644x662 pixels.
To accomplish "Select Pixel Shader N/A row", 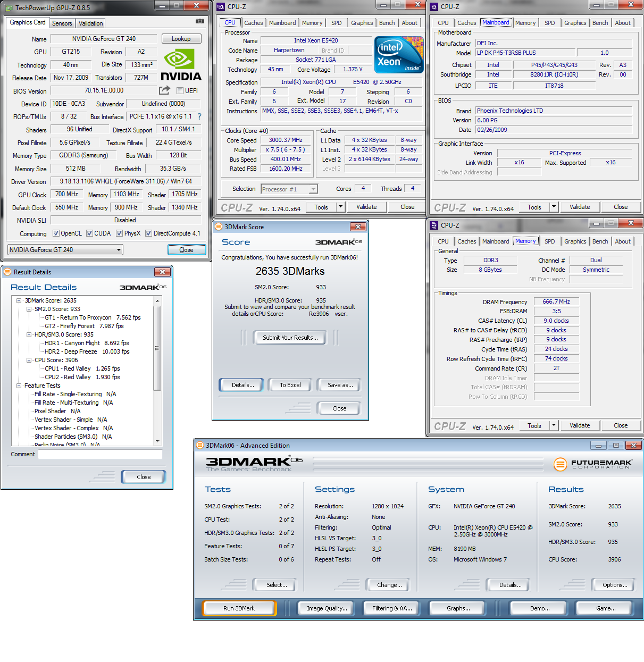I will point(57,412).
